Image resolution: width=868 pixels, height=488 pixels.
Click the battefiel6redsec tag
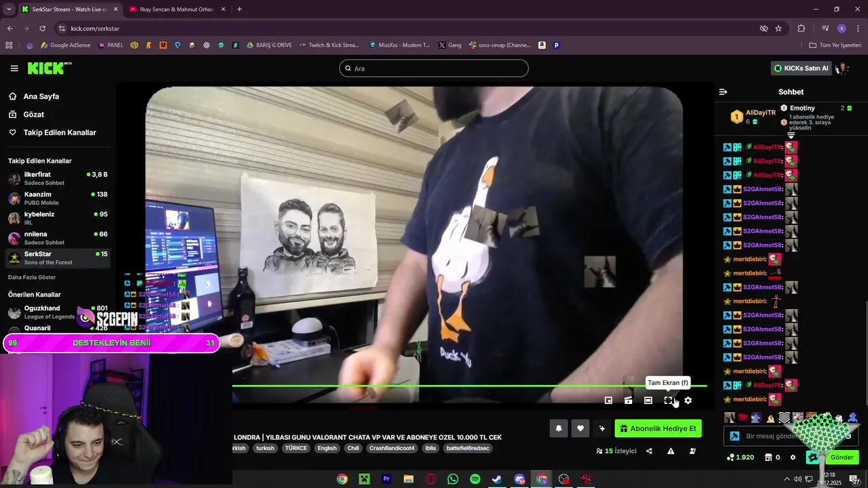(468, 448)
